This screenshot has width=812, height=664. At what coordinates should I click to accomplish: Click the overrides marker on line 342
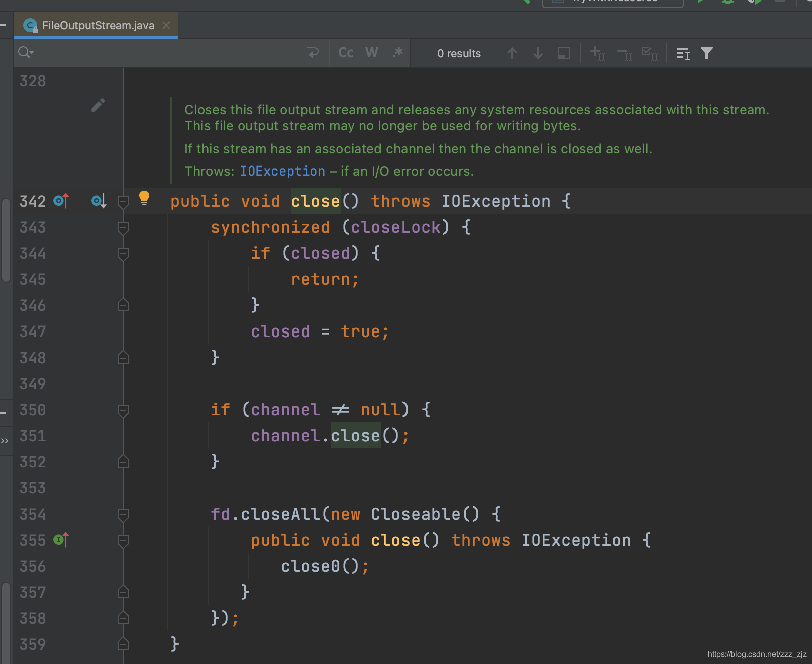61,201
